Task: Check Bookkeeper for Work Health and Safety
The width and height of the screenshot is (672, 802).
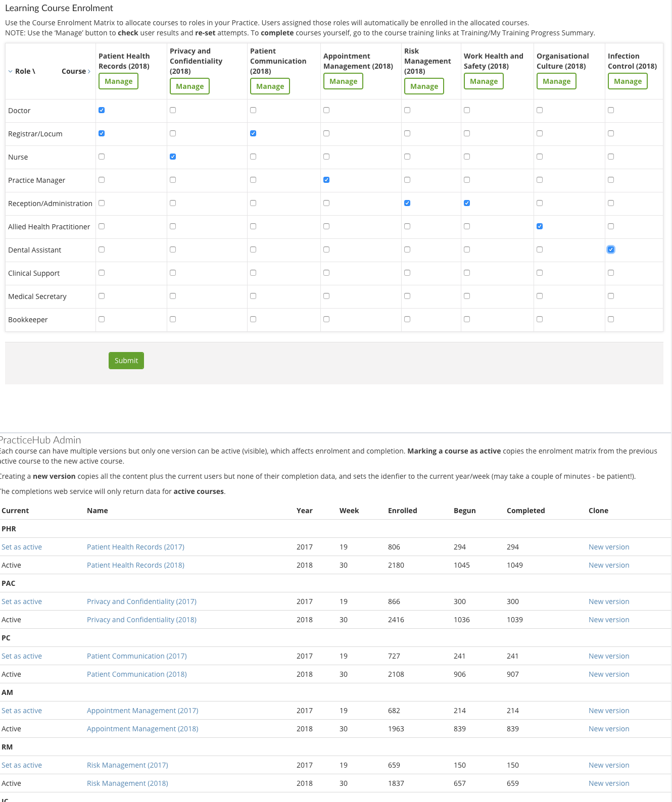Action: (467, 319)
